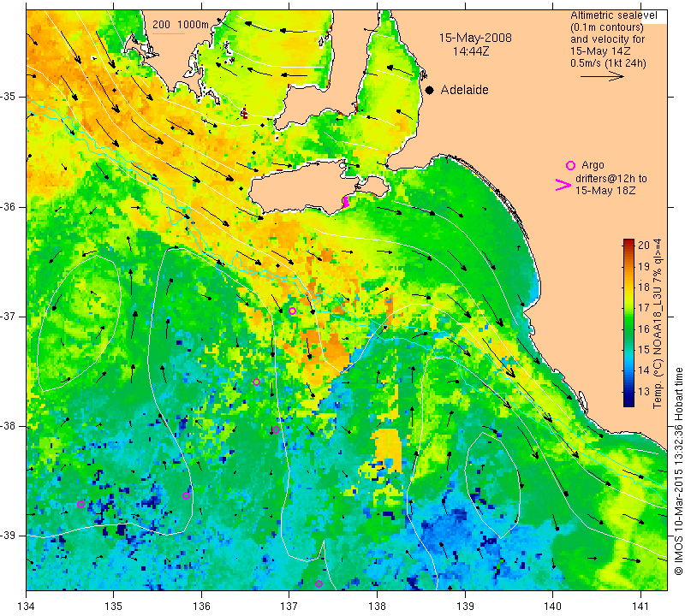The image size is (685, 616).
Task: Click Argo float marker near 38.6°S 135.8°E
Action: (x=186, y=495)
